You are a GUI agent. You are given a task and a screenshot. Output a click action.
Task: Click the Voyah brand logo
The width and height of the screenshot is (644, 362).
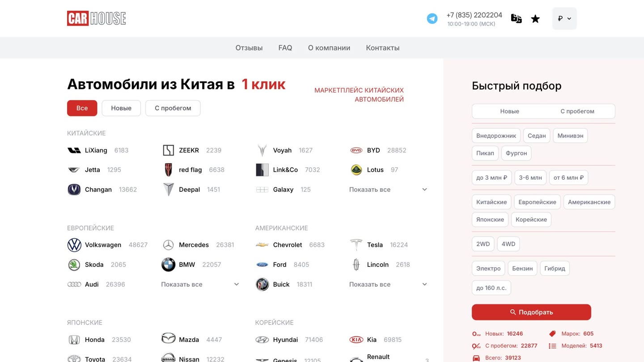(262, 150)
